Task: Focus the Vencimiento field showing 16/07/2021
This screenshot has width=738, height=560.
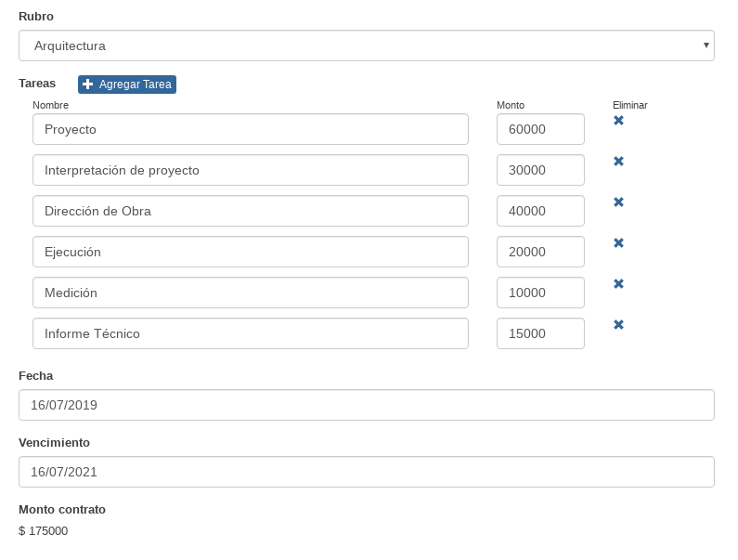Action: [x=366, y=472]
